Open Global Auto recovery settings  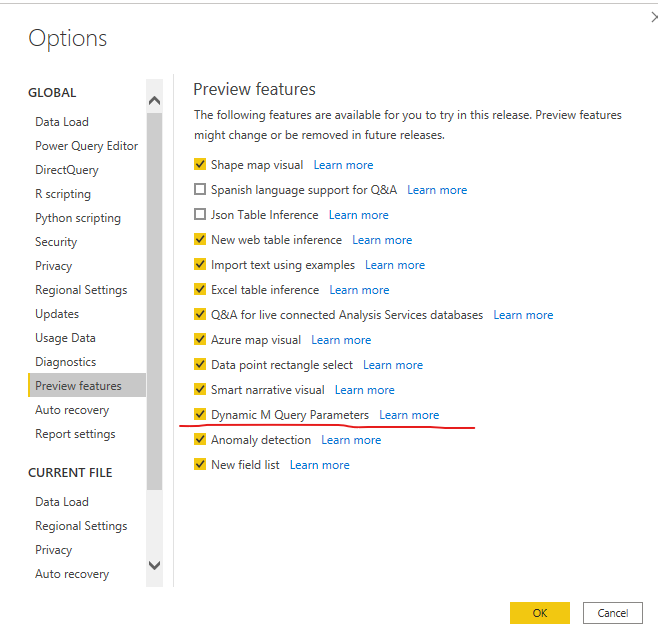click(72, 410)
